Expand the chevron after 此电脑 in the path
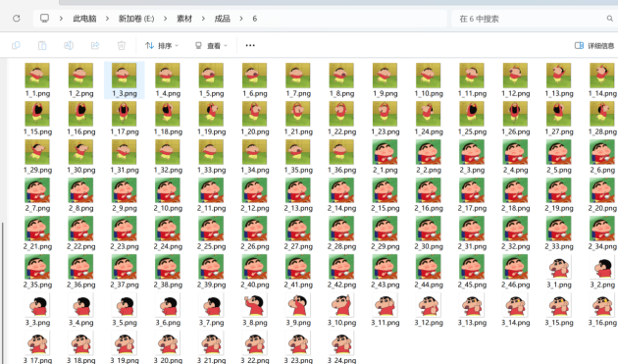 [107, 19]
